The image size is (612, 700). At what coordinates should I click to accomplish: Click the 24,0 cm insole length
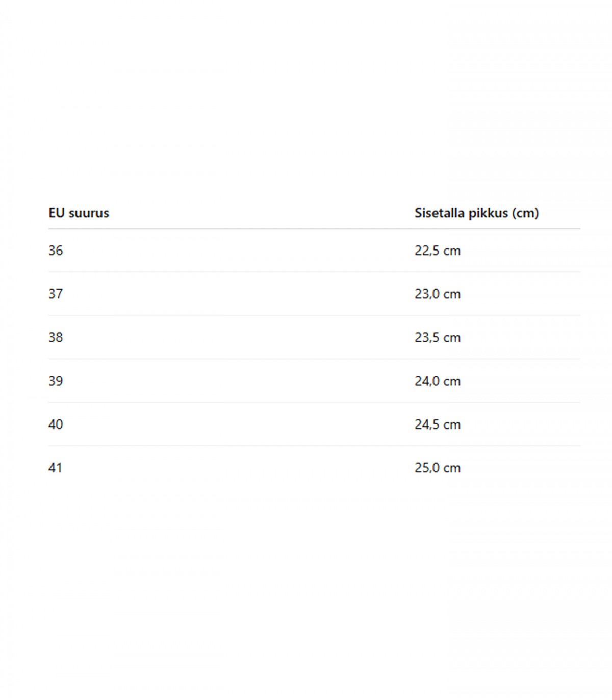coord(437,381)
